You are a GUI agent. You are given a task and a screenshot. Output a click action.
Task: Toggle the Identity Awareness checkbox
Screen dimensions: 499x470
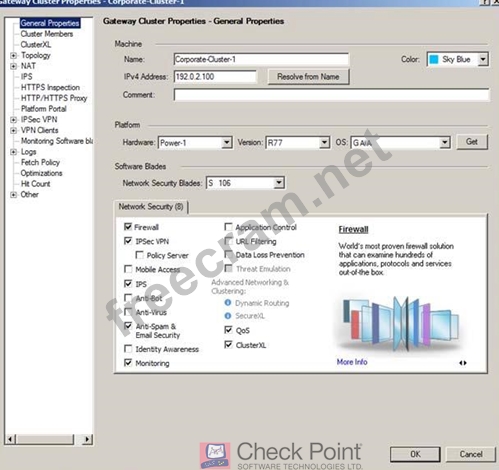point(128,349)
